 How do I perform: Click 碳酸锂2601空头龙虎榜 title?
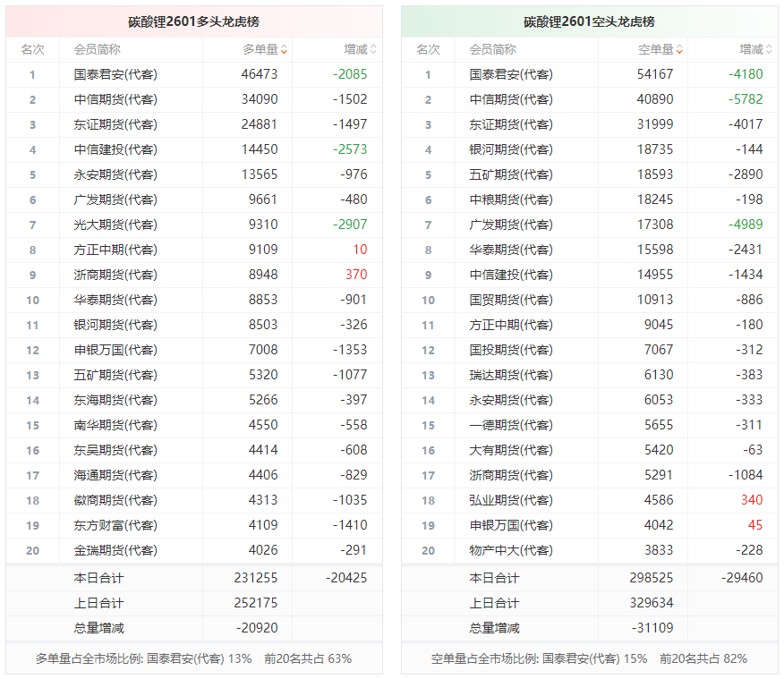click(590, 21)
